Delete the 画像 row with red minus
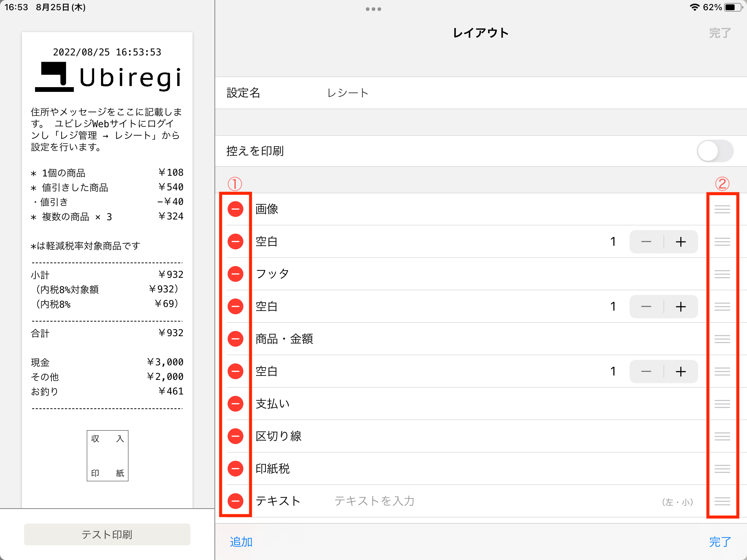 tap(235, 209)
